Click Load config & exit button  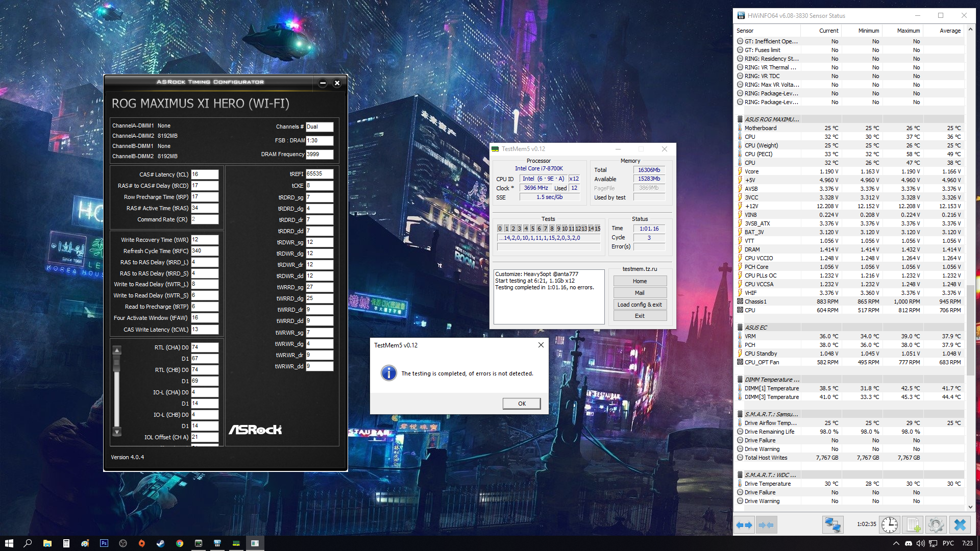pos(640,305)
